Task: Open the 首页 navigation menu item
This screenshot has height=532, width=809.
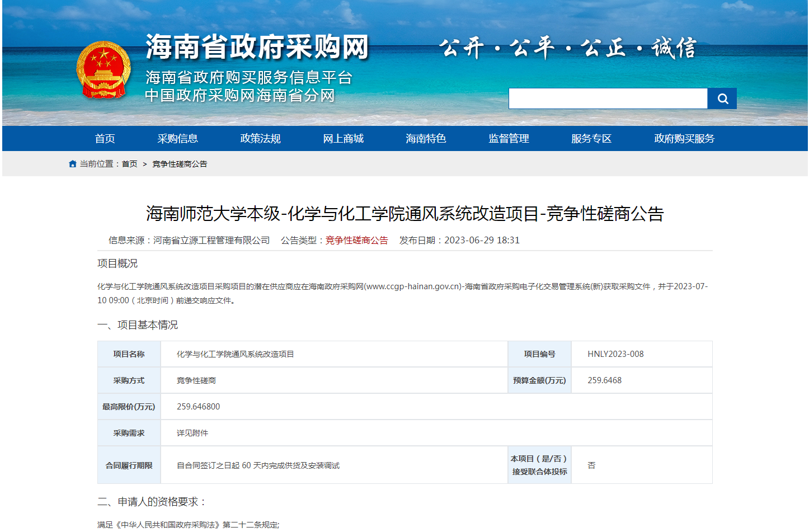Action: (x=105, y=138)
